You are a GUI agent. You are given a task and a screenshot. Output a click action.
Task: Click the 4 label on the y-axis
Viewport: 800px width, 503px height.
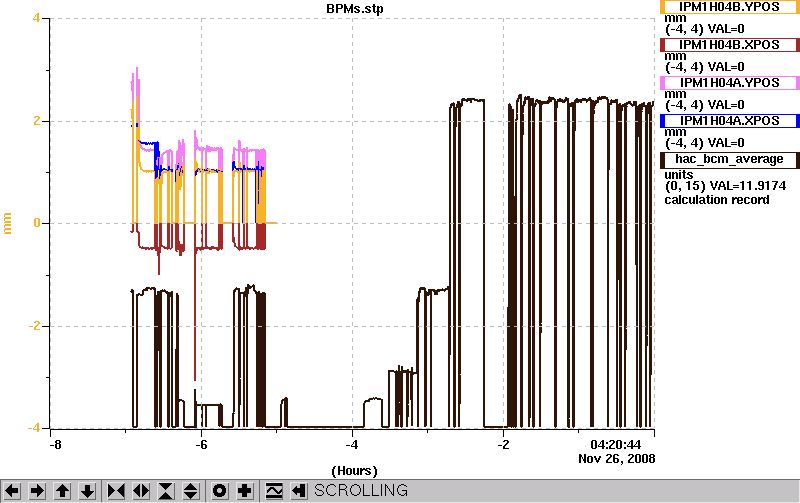coord(36,18)
